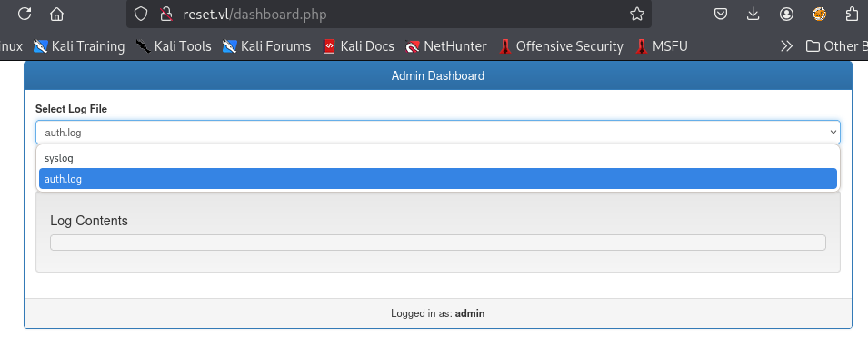
Task: Choose the syslog option
Action: (x=438, y=158)
